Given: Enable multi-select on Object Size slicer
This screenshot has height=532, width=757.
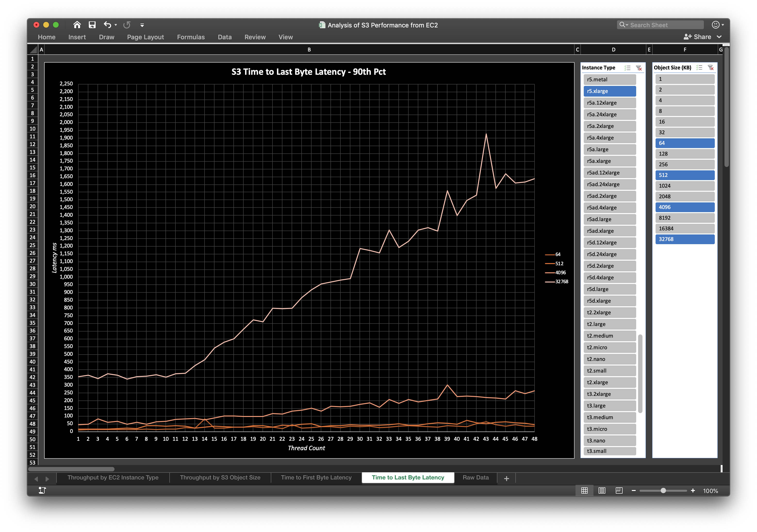Looking at the screenshot, I should tap(699, 68).
